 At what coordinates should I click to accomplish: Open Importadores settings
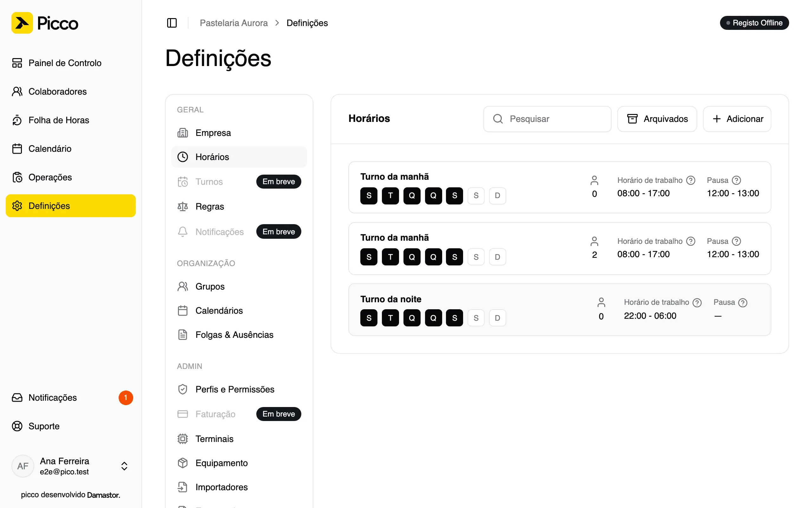coord(239,487)
